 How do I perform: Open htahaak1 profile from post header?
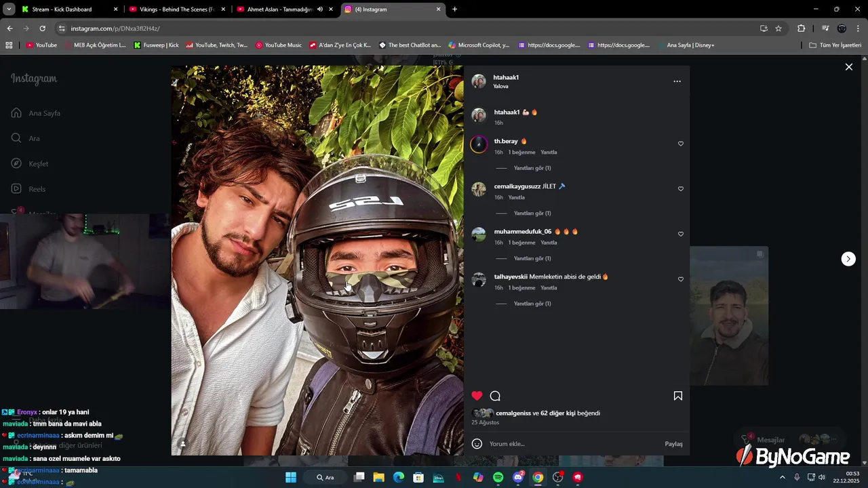[x=506, y=77]
